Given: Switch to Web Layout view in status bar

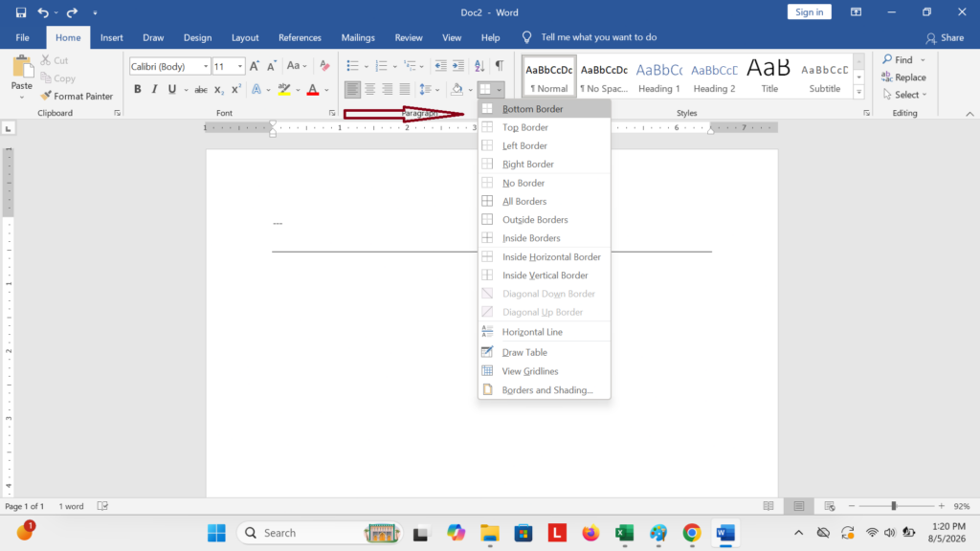Looking at the screenshot, I should point(830,506).
